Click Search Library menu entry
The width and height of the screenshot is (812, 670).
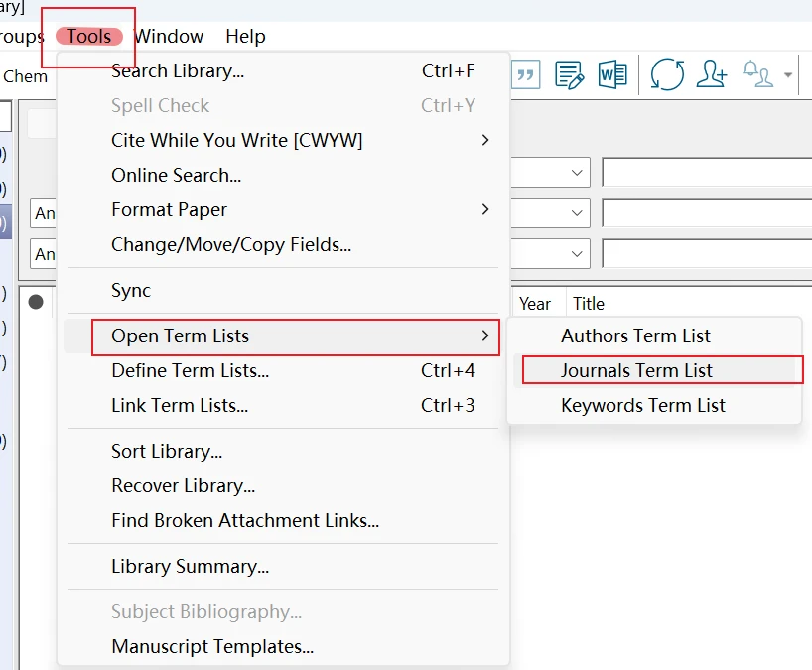[x=178, y=70]
